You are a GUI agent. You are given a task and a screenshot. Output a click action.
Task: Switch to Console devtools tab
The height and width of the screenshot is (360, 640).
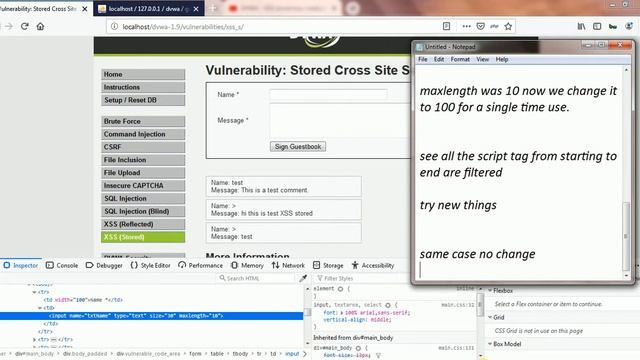coord(62,265)
